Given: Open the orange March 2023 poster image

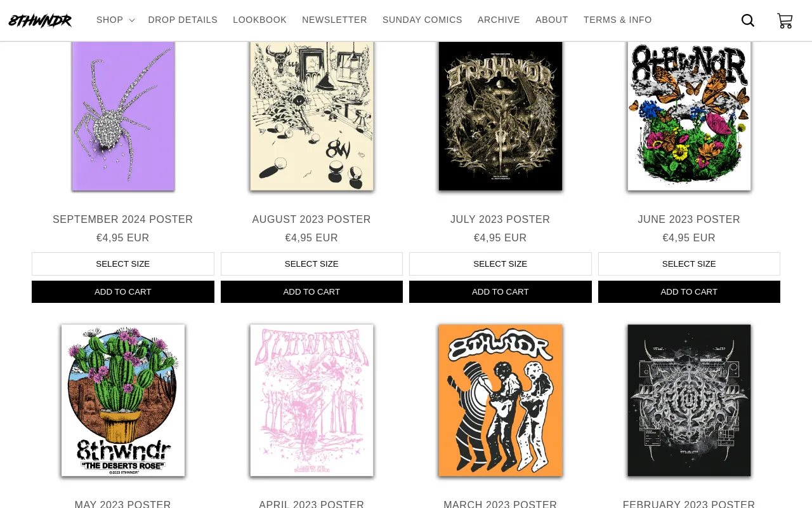Looking at the screenshot, I should (501, 400).
